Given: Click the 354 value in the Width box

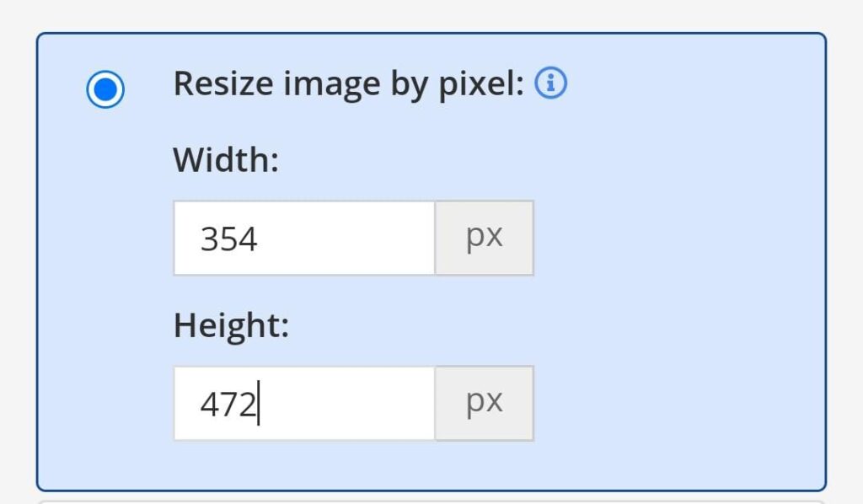Looking at the screenshot, I should pos(228,239).
